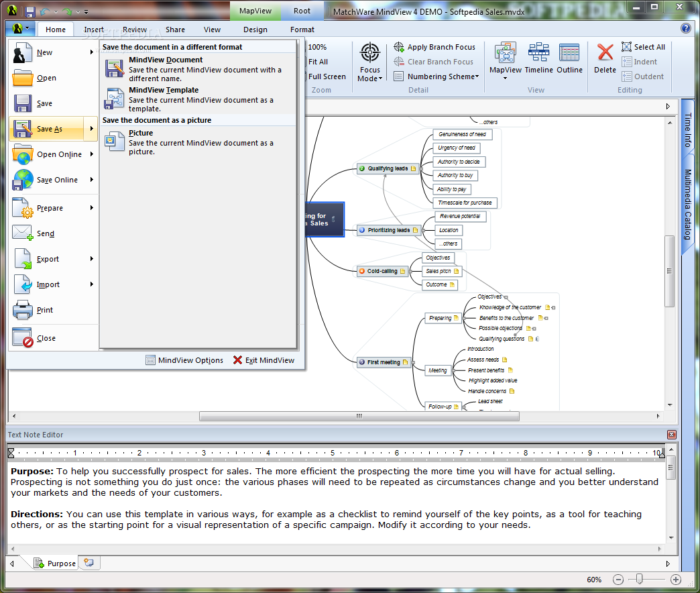
Task: Open a file with the Open folder icon
Action: click(x=22, y=78)
